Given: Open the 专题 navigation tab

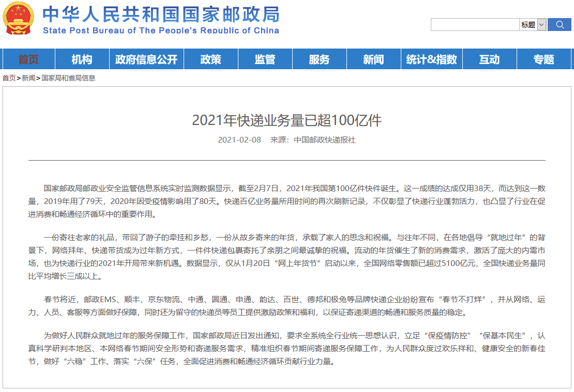Looking at the screenshot, I should (543, 59).
